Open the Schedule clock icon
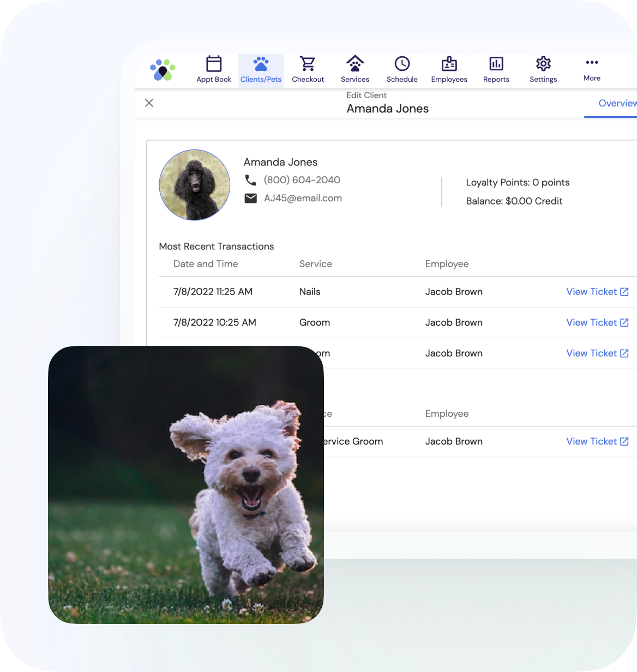This screenshot has height=672, width=637. tap(402, 63)
